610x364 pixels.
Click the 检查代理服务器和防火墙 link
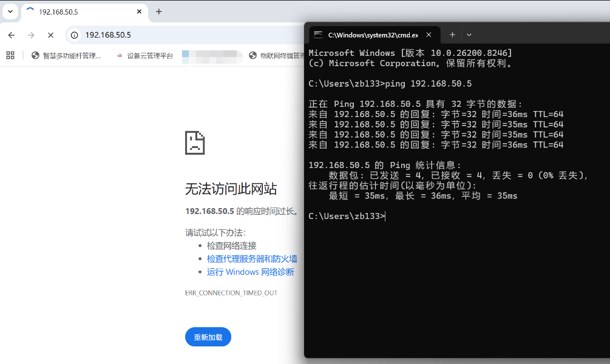coord(252,259)
